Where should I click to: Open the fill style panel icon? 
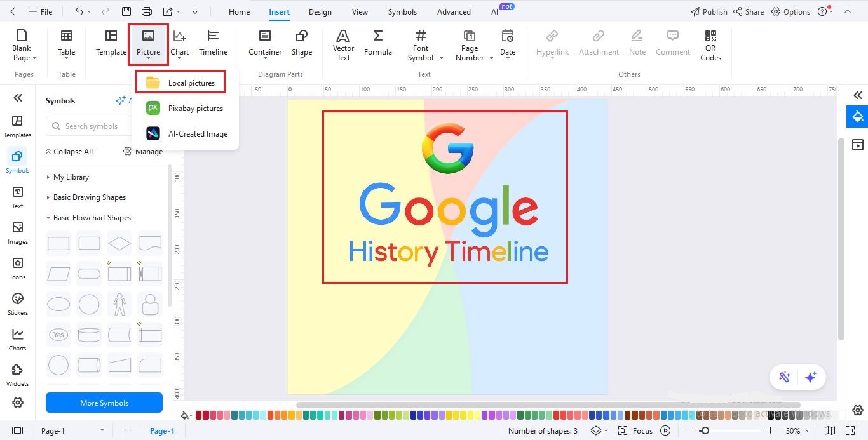coord(857,116)
